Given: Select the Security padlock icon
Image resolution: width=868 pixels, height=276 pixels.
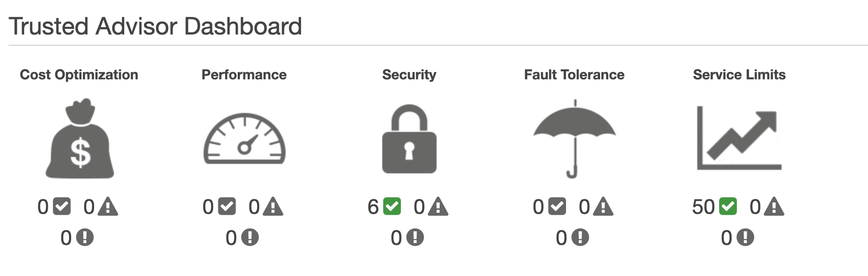Looking at the screenshot, I should (409, 139).
